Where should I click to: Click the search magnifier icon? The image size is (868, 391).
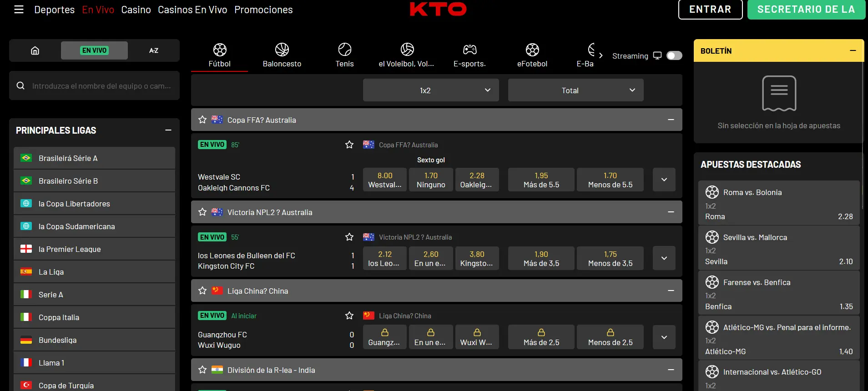point(20,85)
